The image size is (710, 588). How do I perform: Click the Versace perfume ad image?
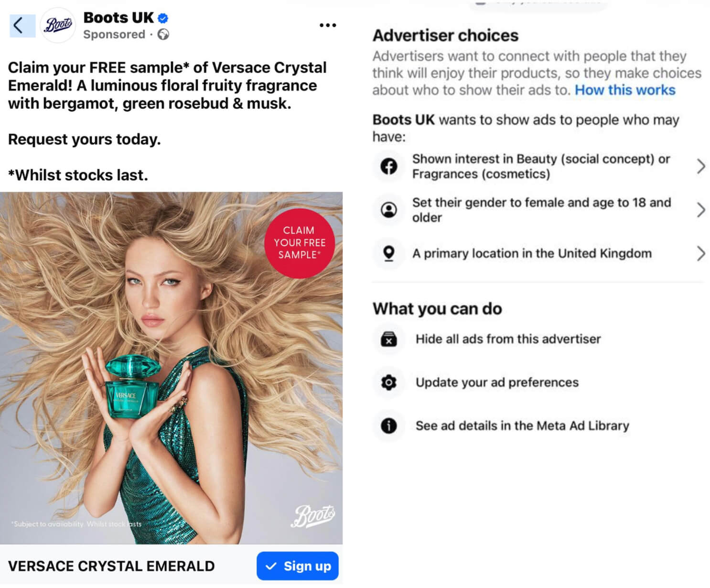[x=171, y=368]
